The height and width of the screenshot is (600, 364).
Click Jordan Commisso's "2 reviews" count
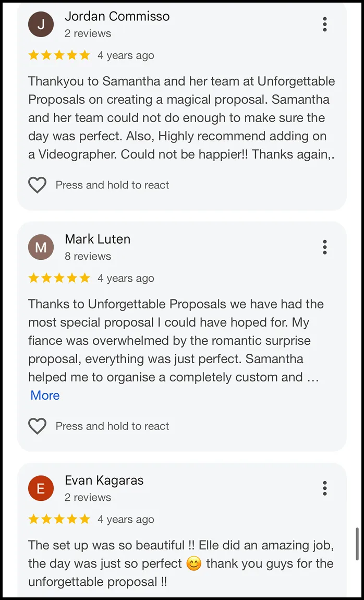pos(88,34)
